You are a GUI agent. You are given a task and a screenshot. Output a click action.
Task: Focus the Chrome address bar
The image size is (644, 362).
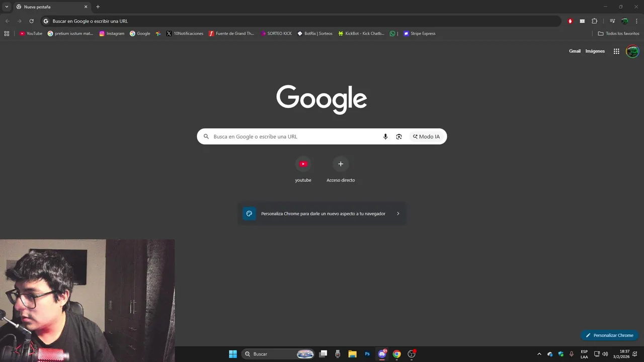tap(300, 21)
